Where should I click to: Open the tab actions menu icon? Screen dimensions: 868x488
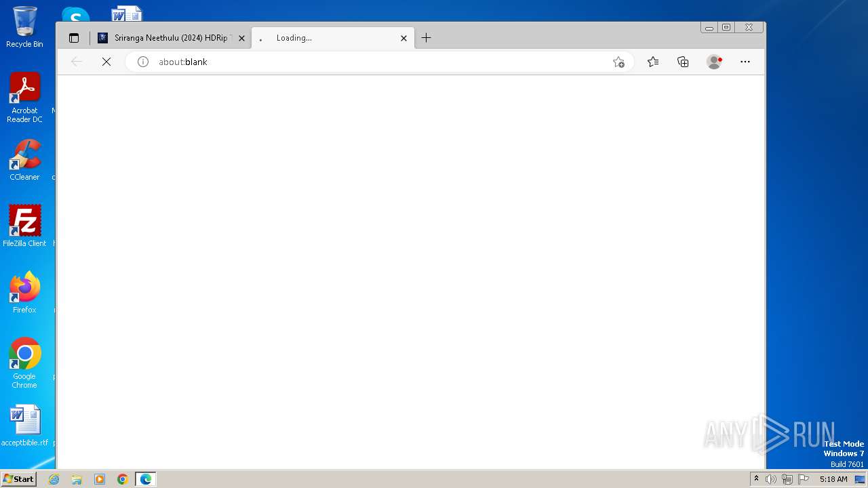(x=74, y=38)
